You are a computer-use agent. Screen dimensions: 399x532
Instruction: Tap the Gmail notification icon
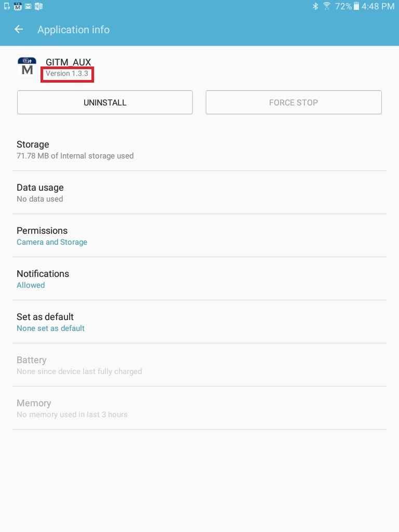click(28, 6)
